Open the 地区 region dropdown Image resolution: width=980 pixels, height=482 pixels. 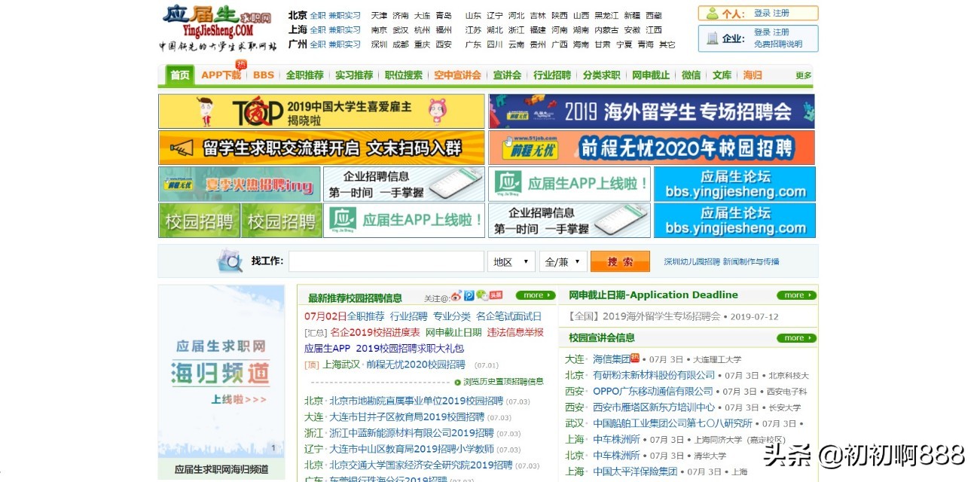click(510, 261)
